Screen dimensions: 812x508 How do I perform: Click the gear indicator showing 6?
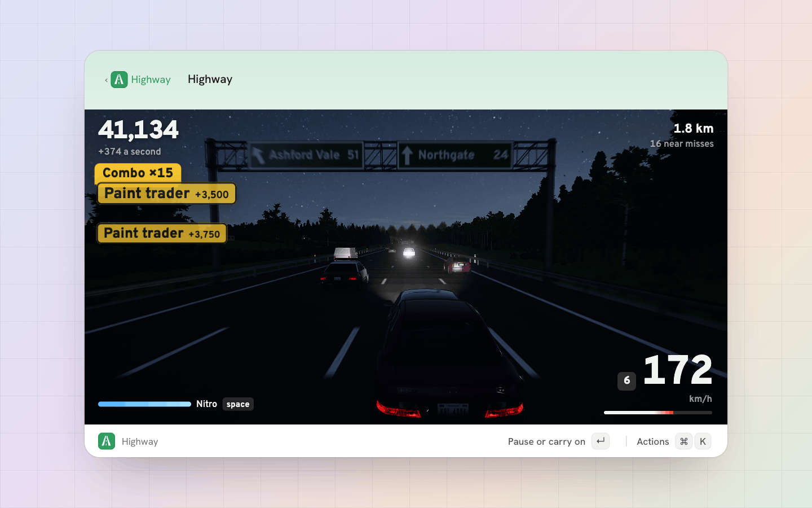point(626,381)
